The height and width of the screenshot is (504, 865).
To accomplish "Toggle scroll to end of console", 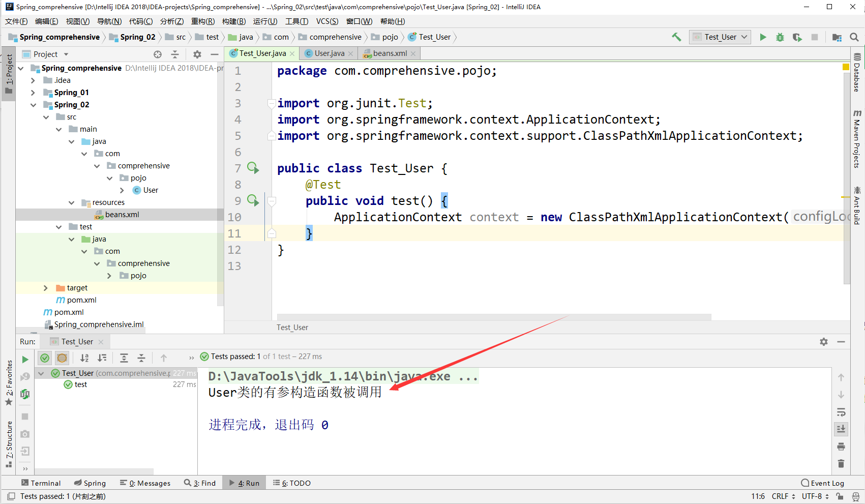I will 841,429.
